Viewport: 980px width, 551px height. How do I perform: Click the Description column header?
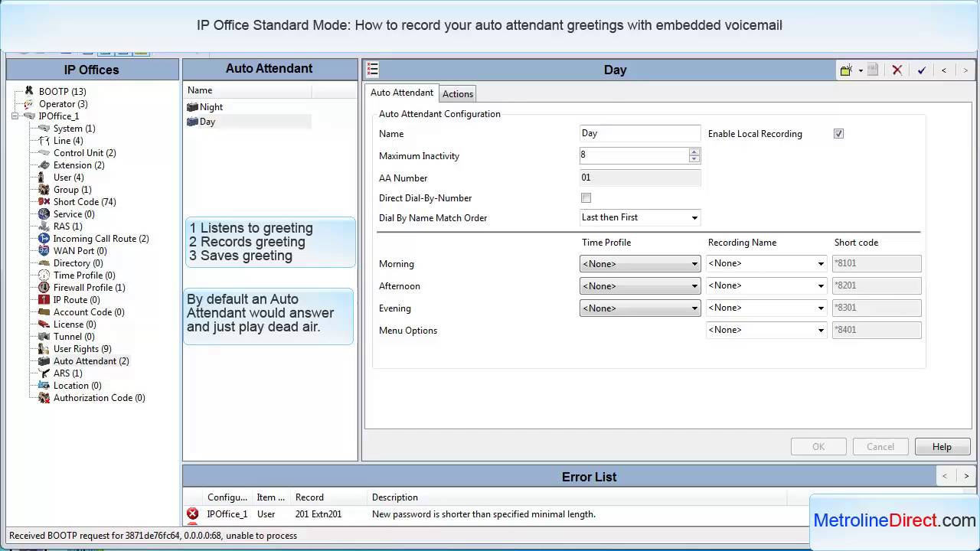[395, 497]
